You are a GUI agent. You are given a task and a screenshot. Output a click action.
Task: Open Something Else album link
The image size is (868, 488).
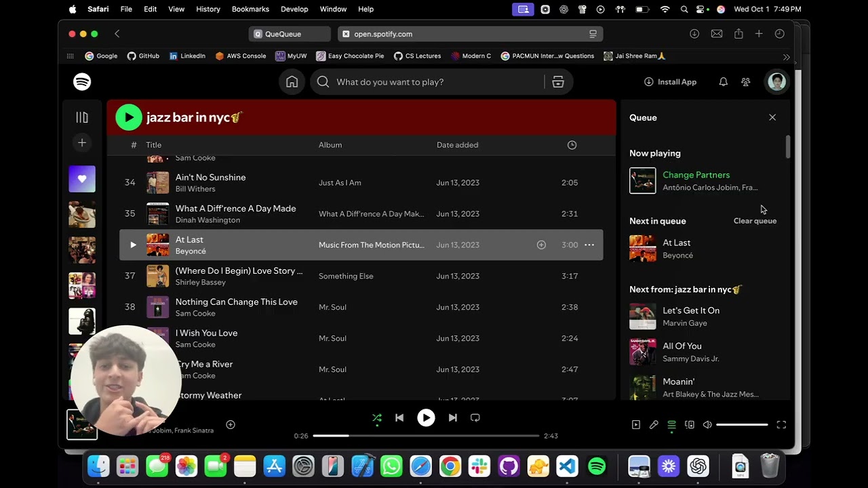coord(346,276)
